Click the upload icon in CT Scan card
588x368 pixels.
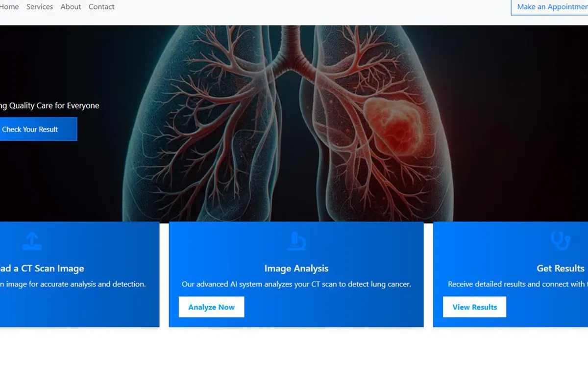click(32, 241)
